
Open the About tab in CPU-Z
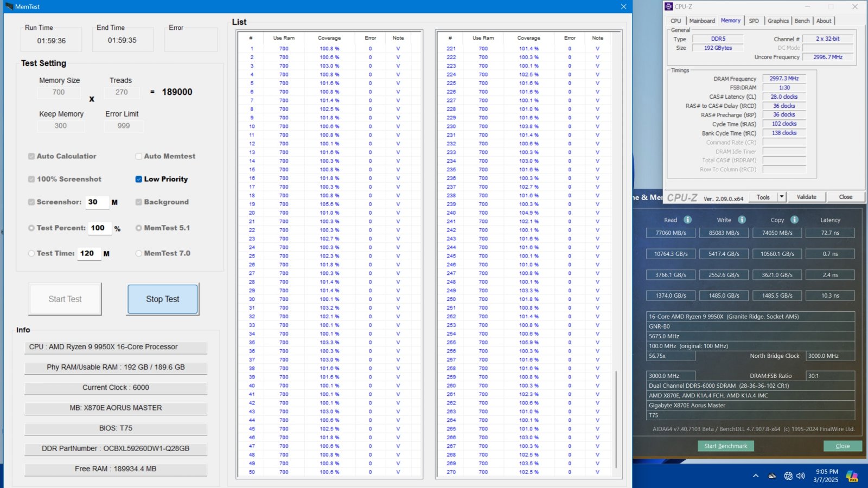tap(824, 21)
